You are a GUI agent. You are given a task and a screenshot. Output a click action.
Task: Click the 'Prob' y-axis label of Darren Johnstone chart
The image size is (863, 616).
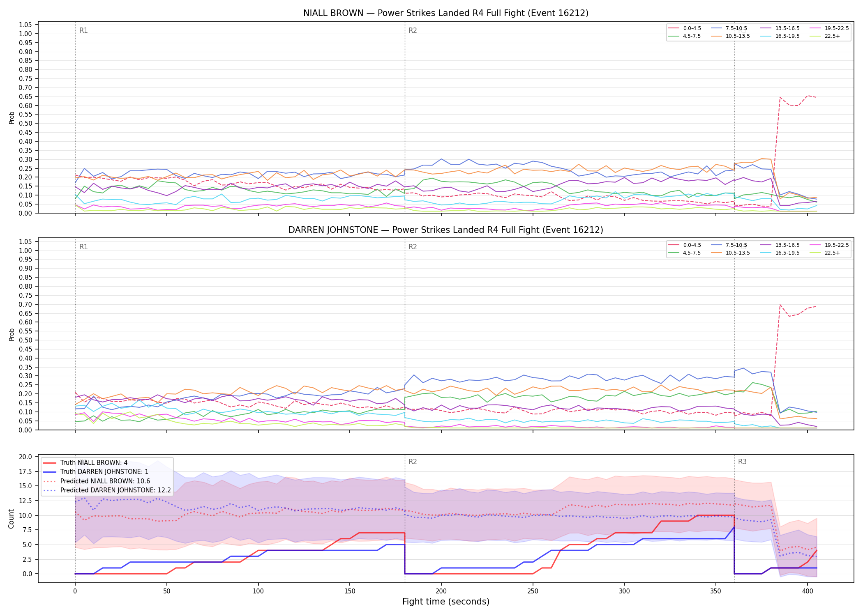pyautogui.click(x=12, y=334)
